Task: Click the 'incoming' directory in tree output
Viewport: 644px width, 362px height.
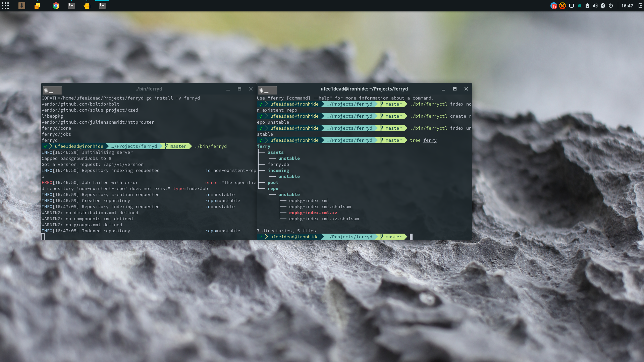Action: pos(278,171)
